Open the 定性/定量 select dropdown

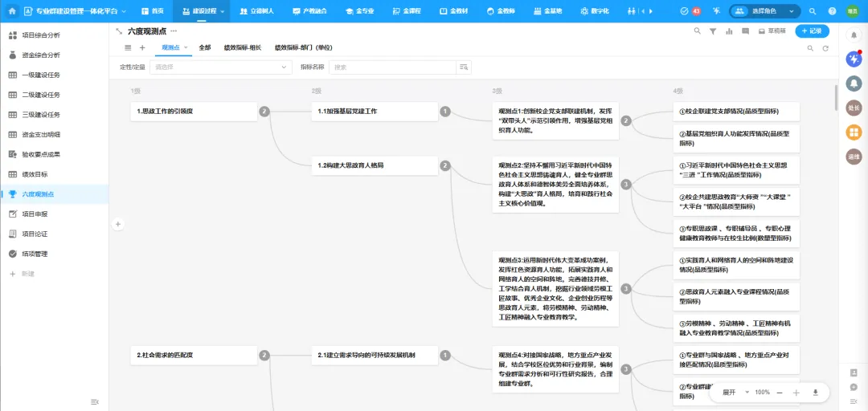coord(221,67)
